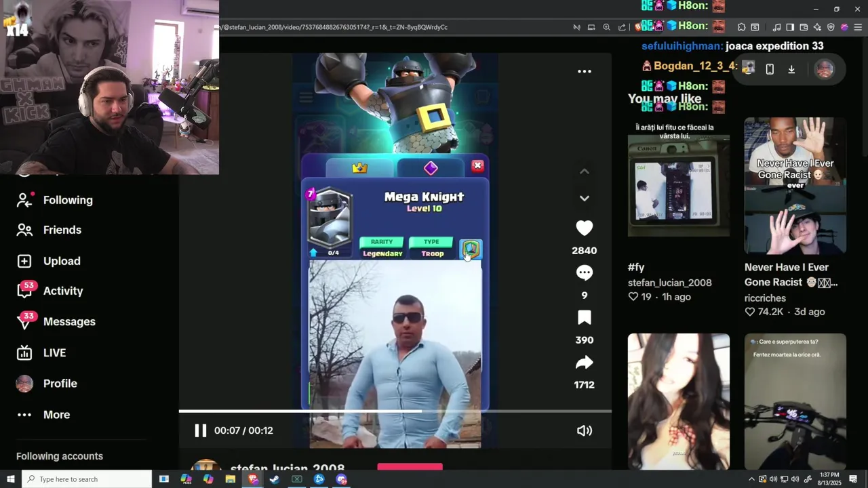This screenshot has height=488, width=868.
Task: Click the Following sidebar icon
Action: pyautogui.click(x=24, y=200)
